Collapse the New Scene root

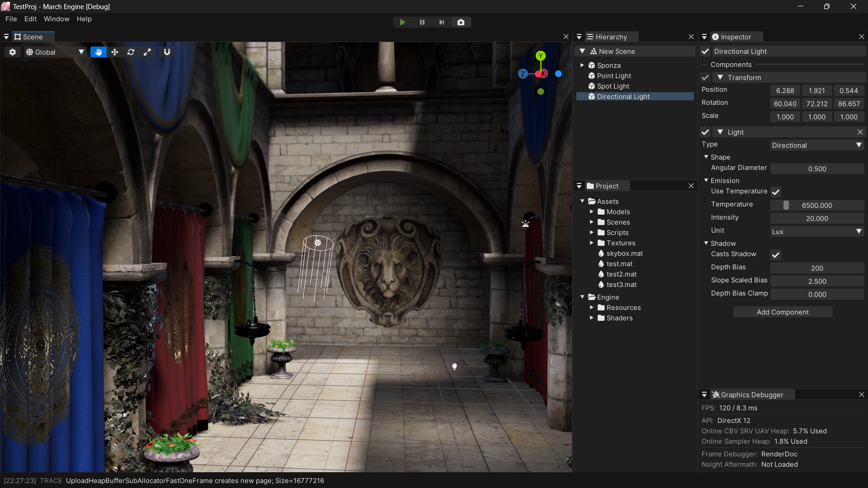tap(582, 51)
